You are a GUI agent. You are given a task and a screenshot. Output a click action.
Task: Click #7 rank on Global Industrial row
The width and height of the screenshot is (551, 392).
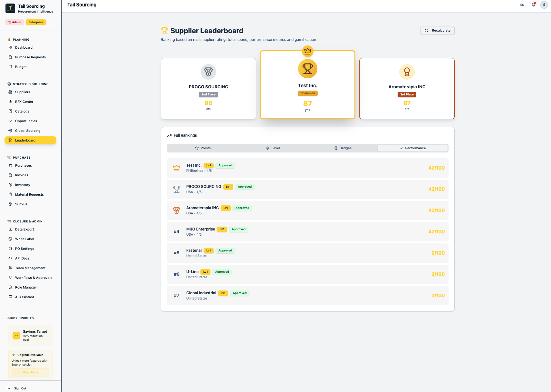point(177,296)
